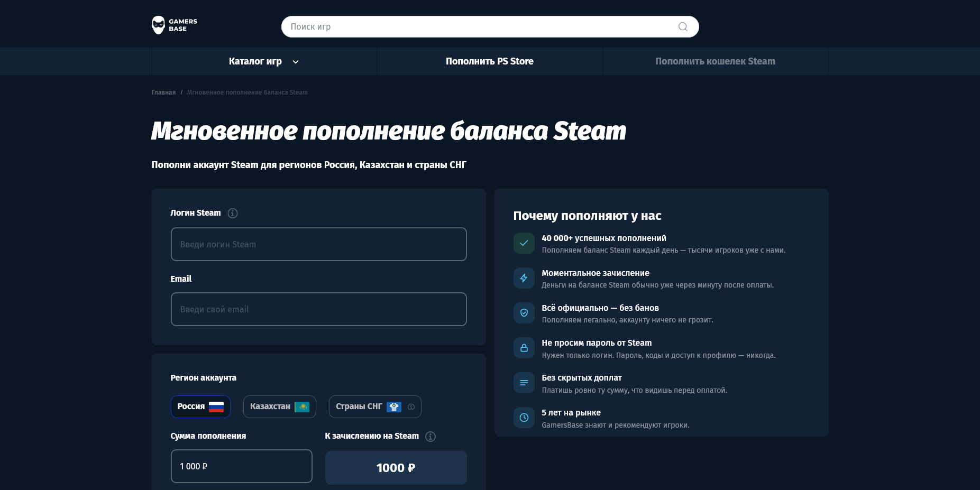Click the Регион аккаунта label
The image size is (980, 490).
point(203,378)
